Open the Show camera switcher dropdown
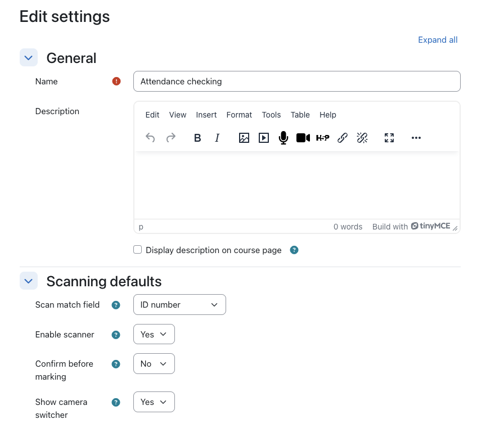Screen dimensions: 504x428 tap(154, 402)
